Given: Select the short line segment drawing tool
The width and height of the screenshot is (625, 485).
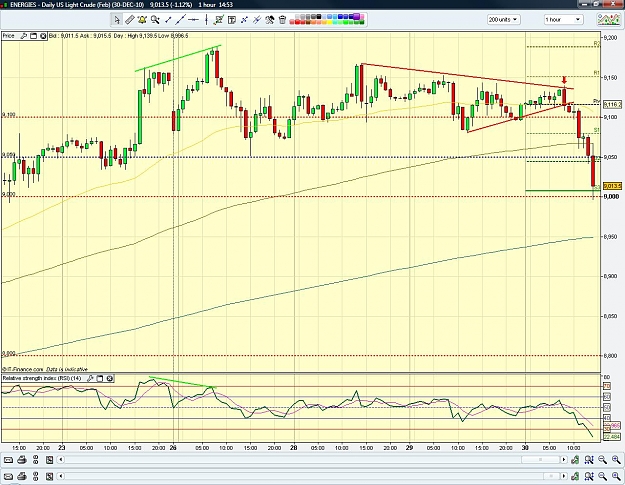Looking at the screenshot, I should click(168, 20).
